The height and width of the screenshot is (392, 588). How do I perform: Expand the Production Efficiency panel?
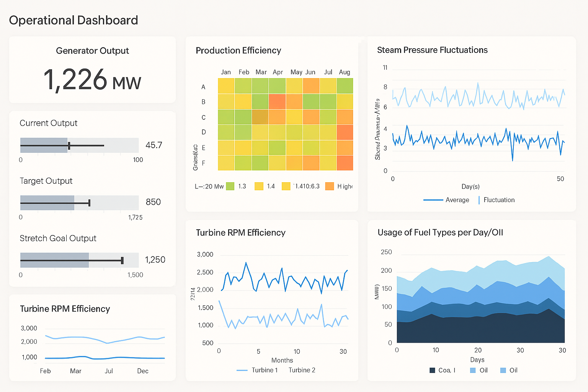(238, 50)
